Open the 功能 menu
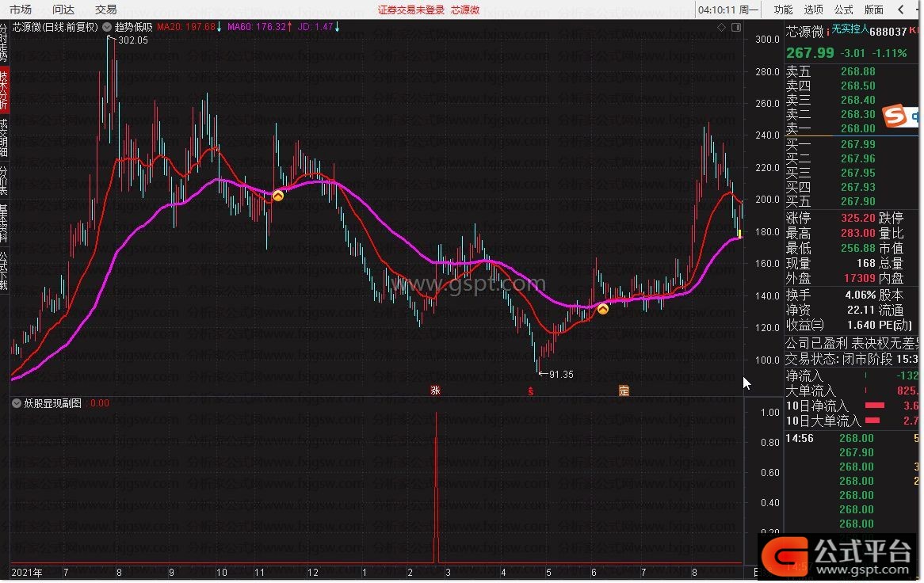Viewport: 924px width, 583px height. [783, 10]
